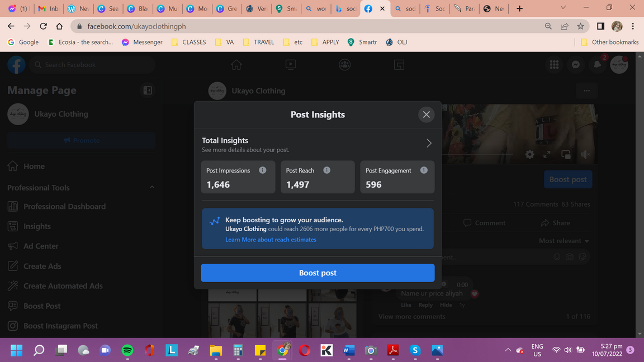Open the TRAVEL bookmark folder
644x362 pixels.
[x=258, y=42]
